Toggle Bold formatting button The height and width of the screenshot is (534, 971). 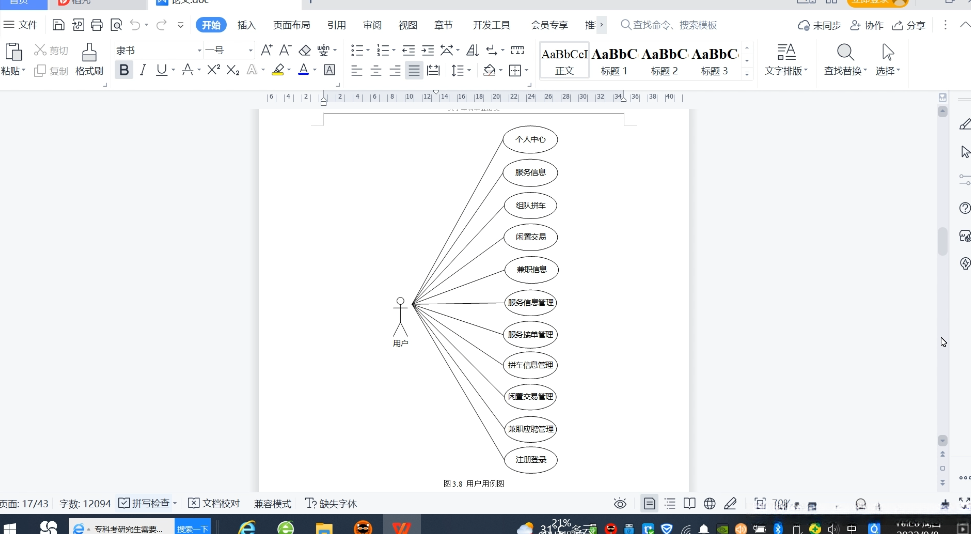pos(124,70)
